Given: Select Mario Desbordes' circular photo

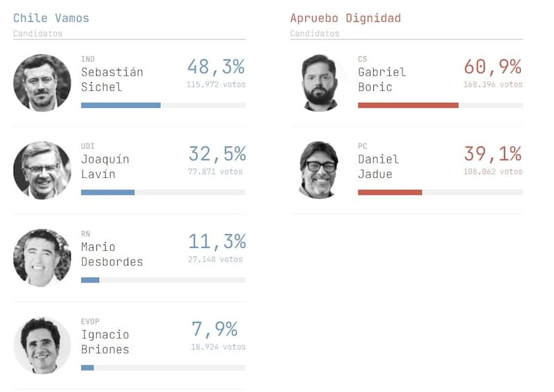Looking at the screenshot, I should click(x=42, y=258).
